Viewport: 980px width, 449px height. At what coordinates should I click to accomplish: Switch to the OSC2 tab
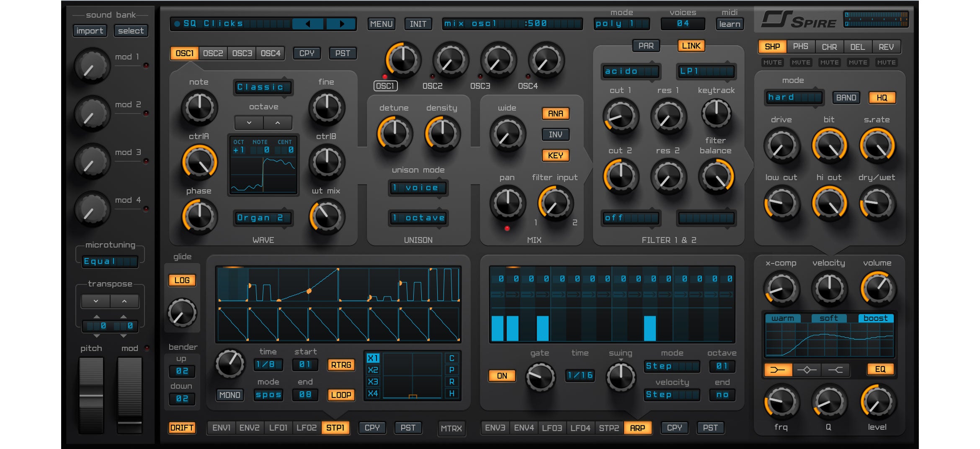[213, 53]
